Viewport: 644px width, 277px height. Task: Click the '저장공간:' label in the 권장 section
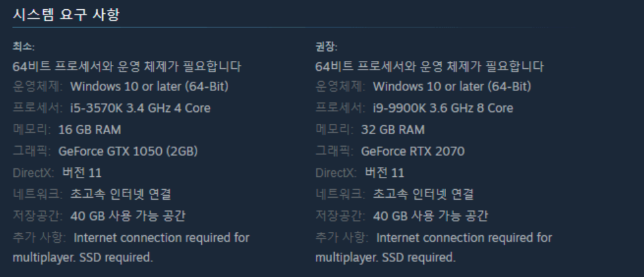point(341,216)
